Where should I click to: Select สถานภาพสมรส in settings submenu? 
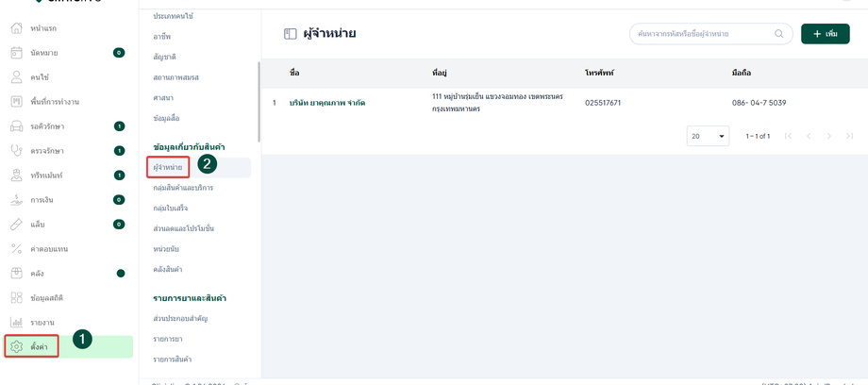coord(176,77)
